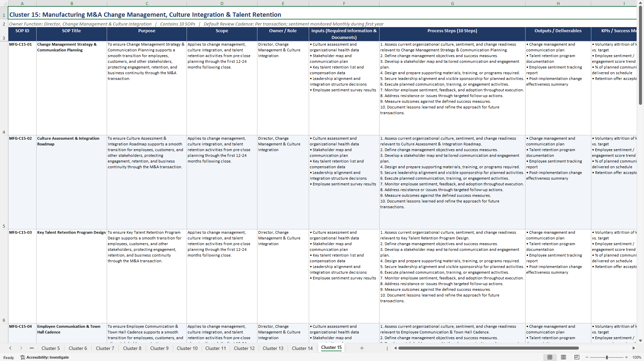Open the Cluster 5 sheet tab

[x=51, y=348]
